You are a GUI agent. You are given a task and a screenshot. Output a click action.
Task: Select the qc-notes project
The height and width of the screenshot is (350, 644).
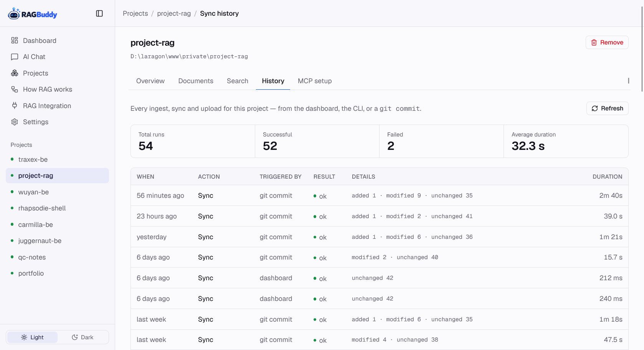[58, 257]
